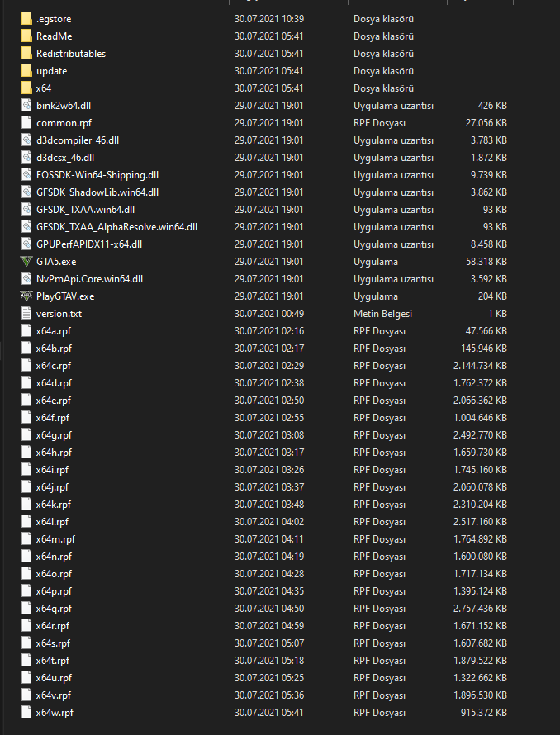Image resolution: width=560 pixels, height=735 pixels.
Task: Select the x64q.rpf file name
Action: 54,609
